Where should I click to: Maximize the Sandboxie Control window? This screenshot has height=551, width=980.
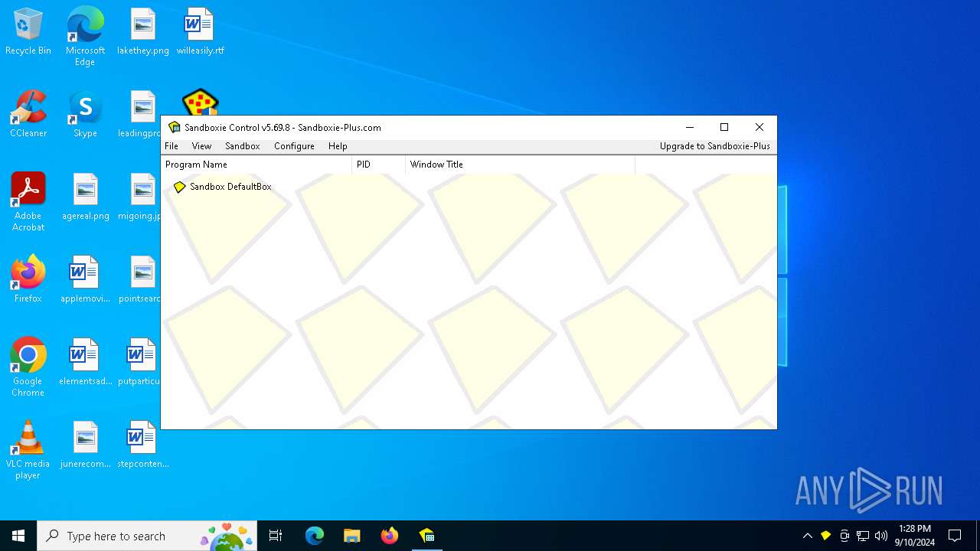[x=724, y=127]
